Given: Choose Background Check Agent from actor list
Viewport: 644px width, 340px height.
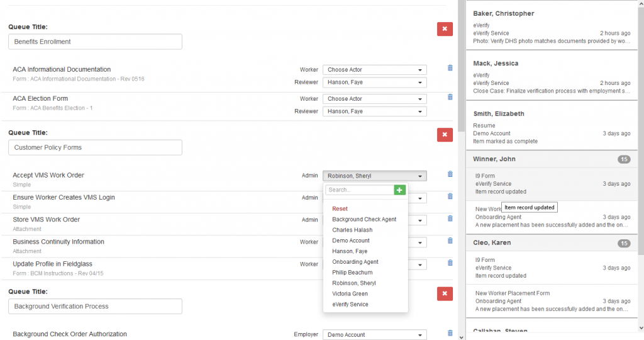Looking at the screenshot, I should coord(364,219).
